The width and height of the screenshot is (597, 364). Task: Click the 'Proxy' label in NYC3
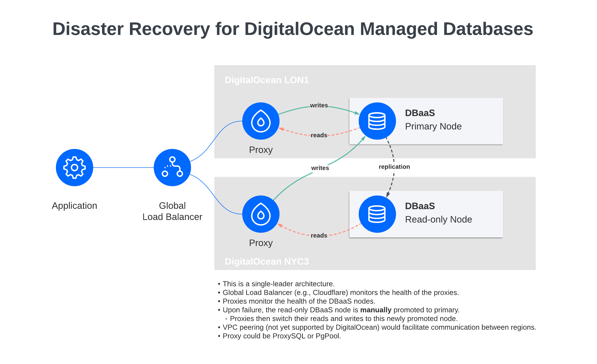tap(261, 243)
